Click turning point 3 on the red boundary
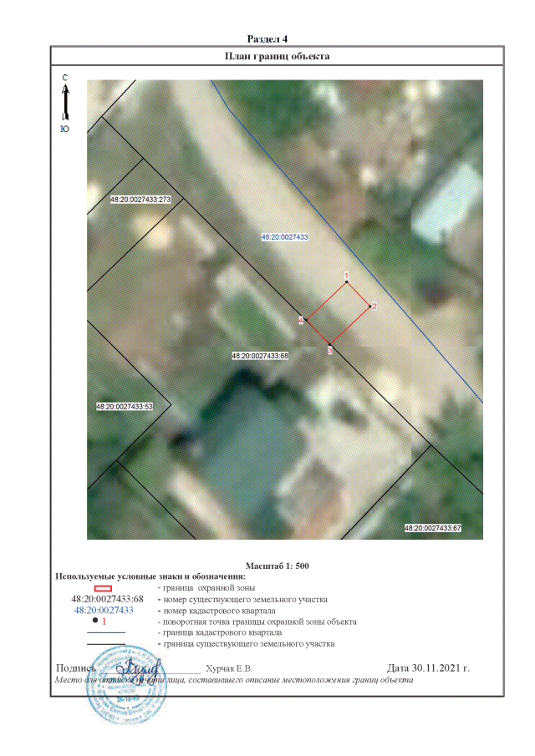Image resolution: width=535 pixels, height=756 pixels. 330,344
